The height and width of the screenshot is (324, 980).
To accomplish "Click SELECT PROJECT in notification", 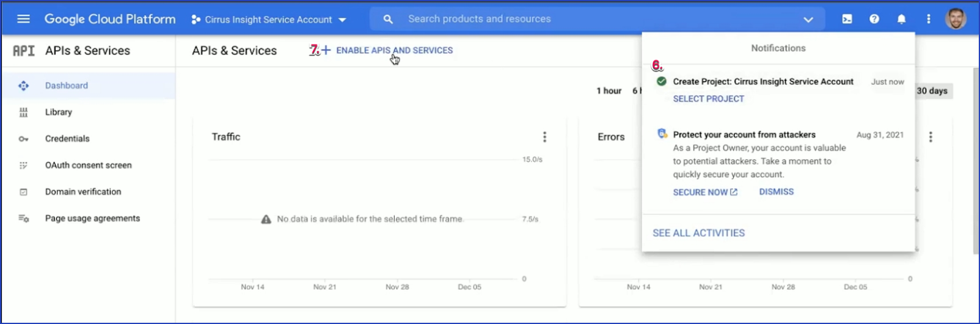I will 708,98.
